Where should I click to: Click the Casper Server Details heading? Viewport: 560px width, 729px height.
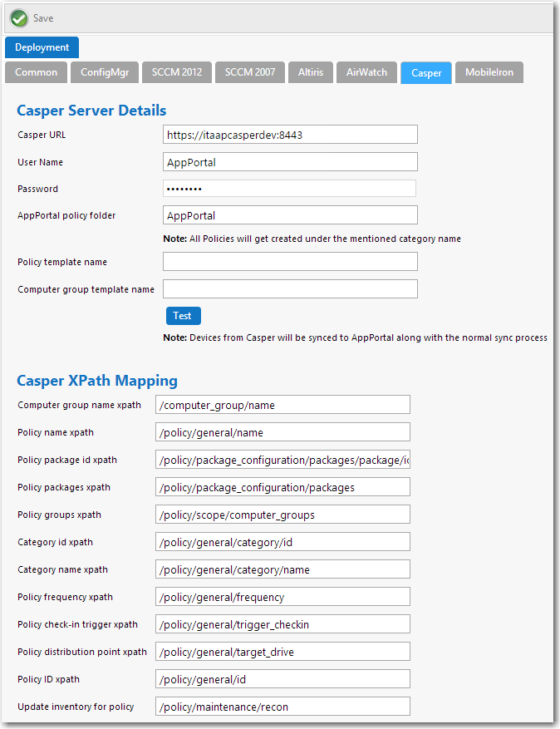(91, 111)
